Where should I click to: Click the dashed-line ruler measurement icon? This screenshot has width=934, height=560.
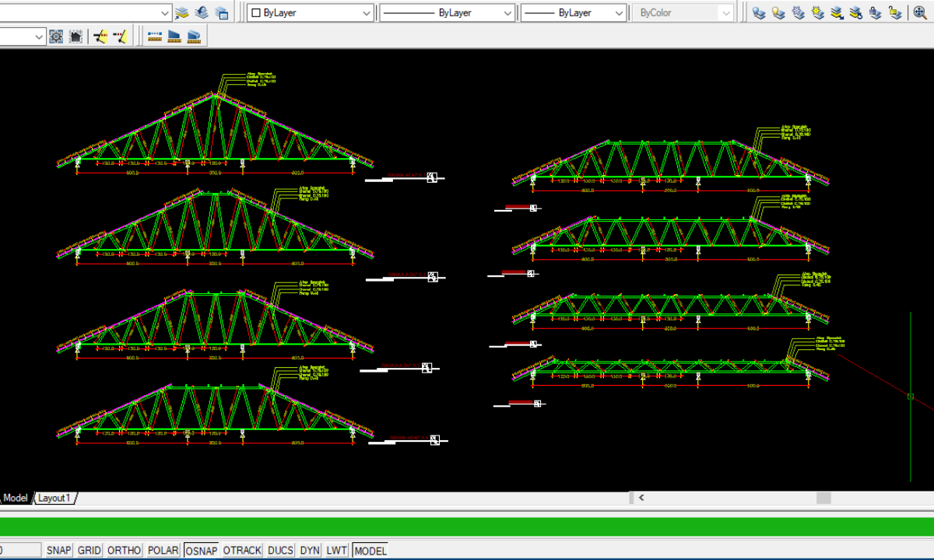pos(155,37)
